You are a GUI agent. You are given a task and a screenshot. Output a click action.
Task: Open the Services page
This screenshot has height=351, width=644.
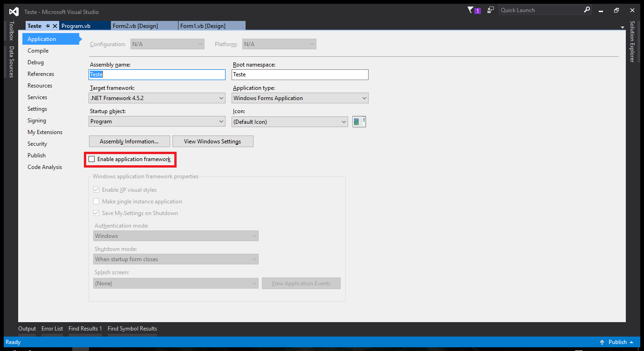tap(37, 97)
